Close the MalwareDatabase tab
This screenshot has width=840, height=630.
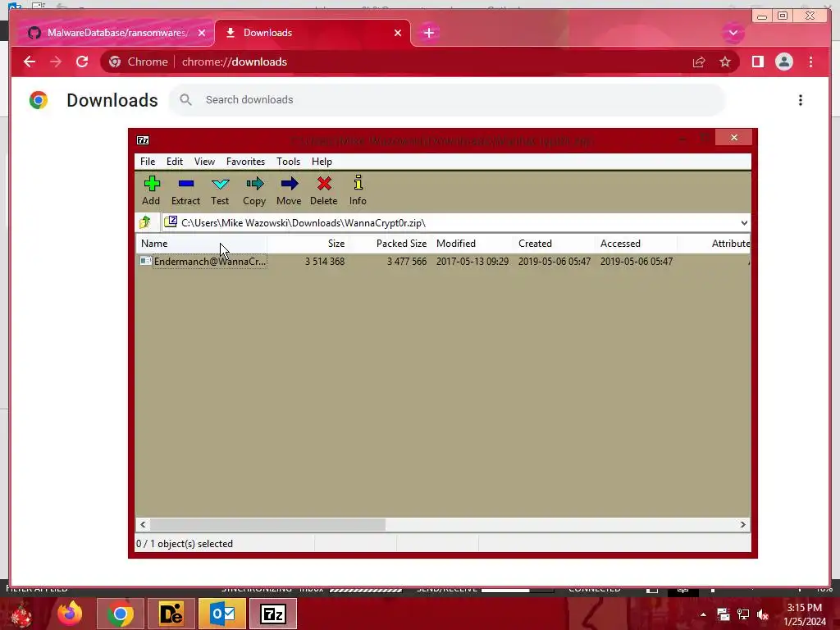202,33
